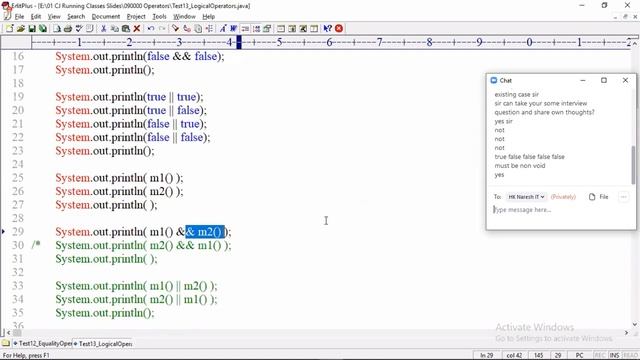Click the '(Privately)' label in Chat
This screenshot has height=360, width=640.
pos(563,197)
